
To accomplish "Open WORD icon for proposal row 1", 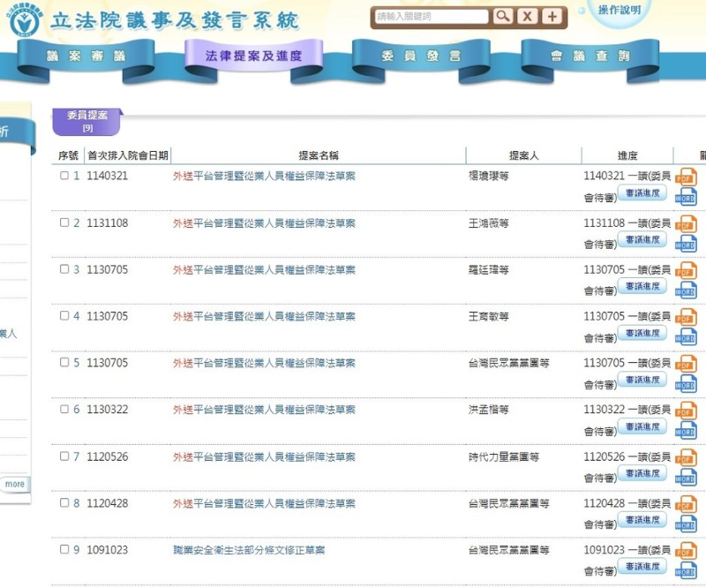I will tap(686, 197).
